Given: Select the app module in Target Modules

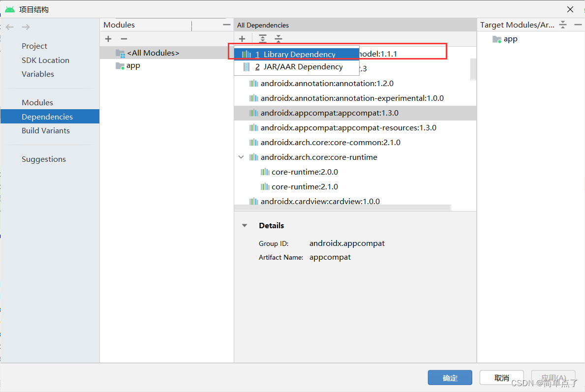Looking at the screenshot, I should [x=510, y=39].
